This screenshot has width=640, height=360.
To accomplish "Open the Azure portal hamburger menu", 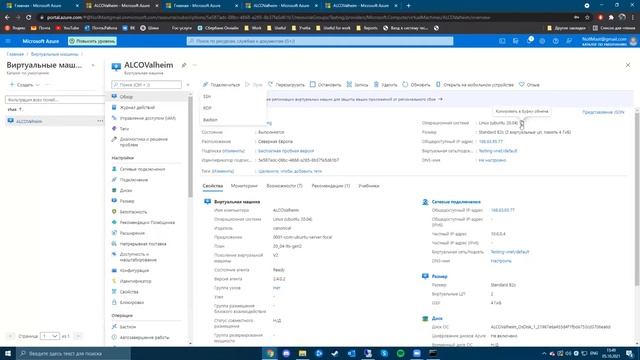I will (x=8, y=41).
